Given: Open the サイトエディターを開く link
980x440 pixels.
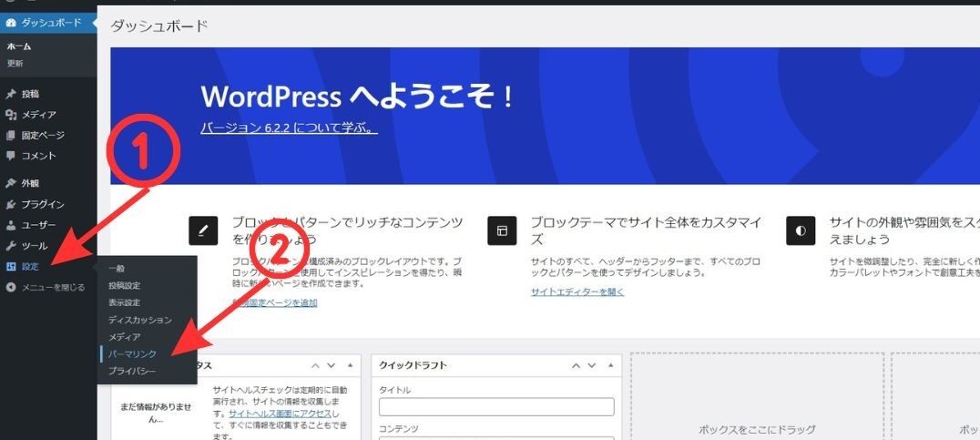Looking at the screenshot, I should [577, 292].
